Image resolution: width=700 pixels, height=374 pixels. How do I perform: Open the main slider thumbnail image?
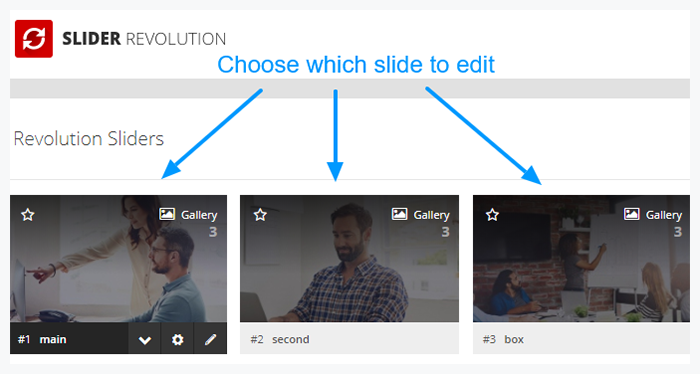click(x=118, y=259)
